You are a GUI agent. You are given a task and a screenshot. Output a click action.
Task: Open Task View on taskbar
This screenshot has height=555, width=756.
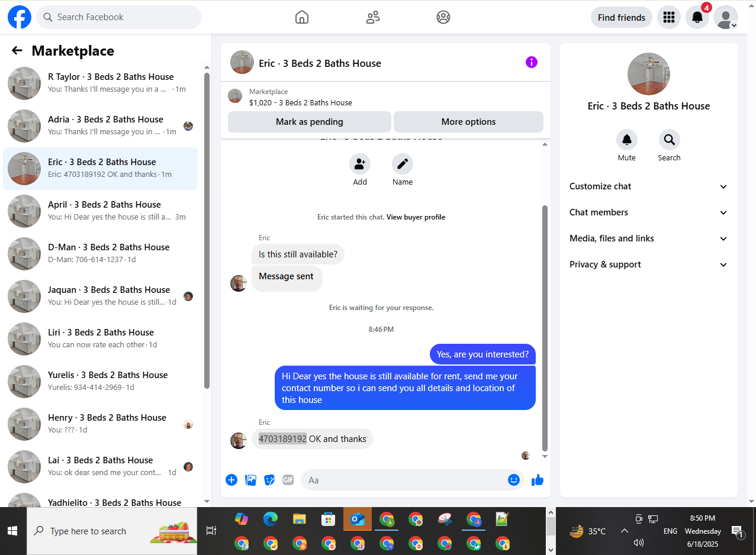211,531
